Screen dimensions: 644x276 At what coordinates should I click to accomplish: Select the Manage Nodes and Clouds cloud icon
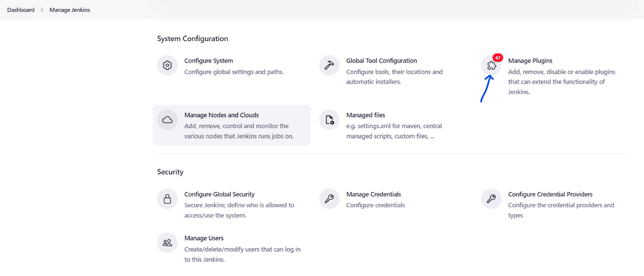point(167,120)
